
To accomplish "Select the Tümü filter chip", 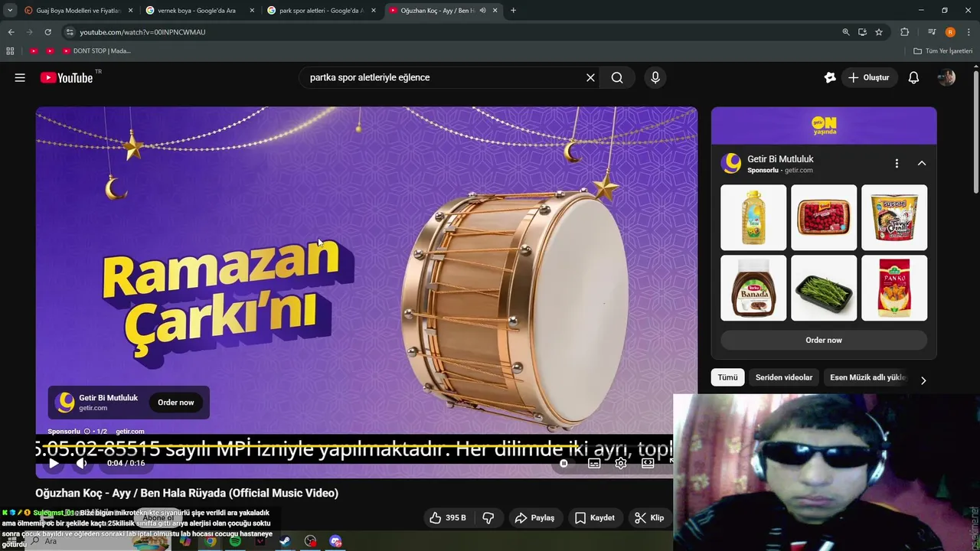I will pos(727,377).
